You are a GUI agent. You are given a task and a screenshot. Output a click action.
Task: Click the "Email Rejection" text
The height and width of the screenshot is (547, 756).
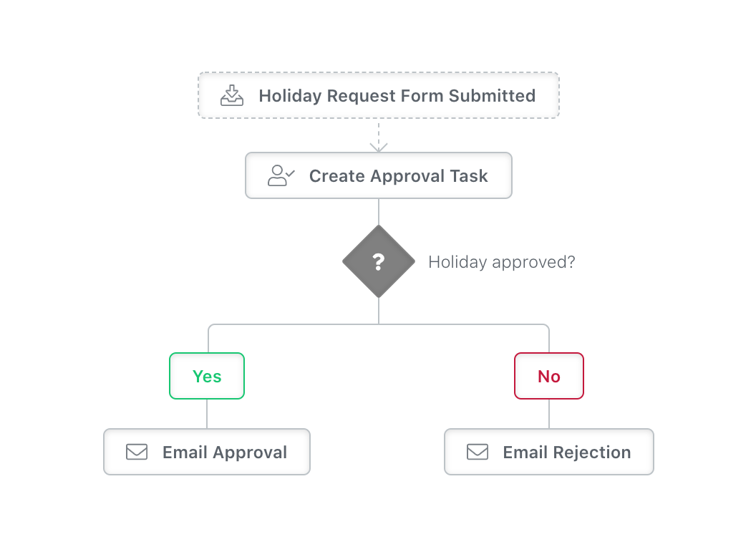click(567, 452)
